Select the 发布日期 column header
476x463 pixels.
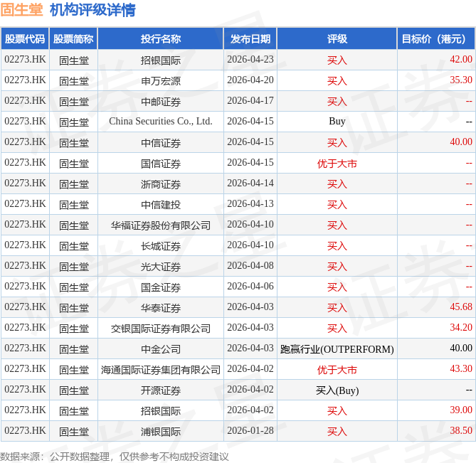pos(250,39)
